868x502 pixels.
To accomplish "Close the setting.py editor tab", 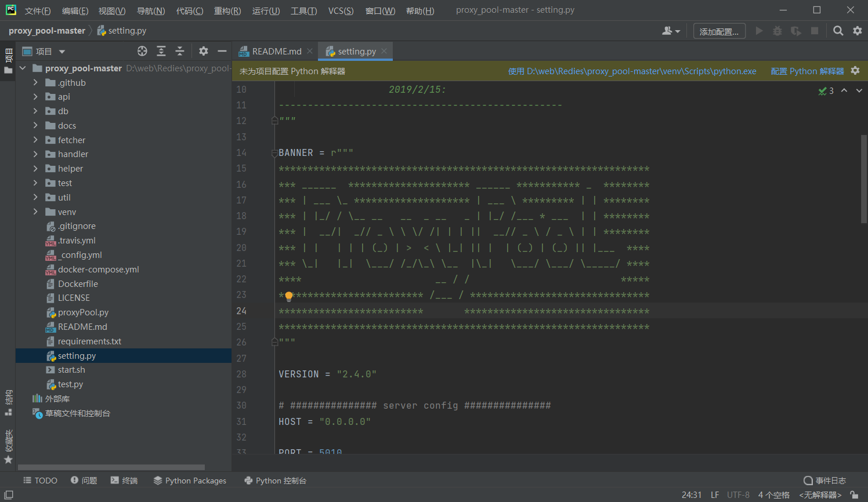I will [x=384, y=51].
